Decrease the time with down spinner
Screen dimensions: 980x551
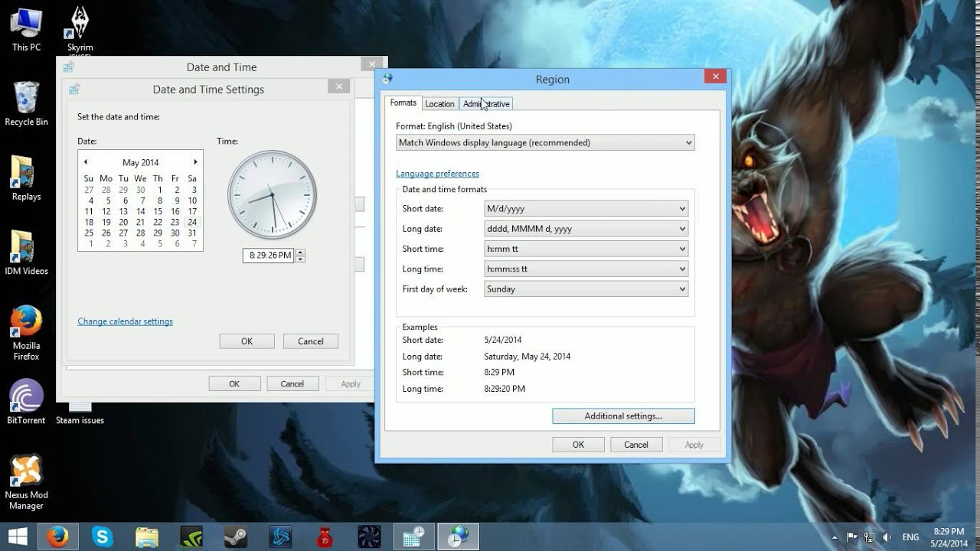pos(300,259)
